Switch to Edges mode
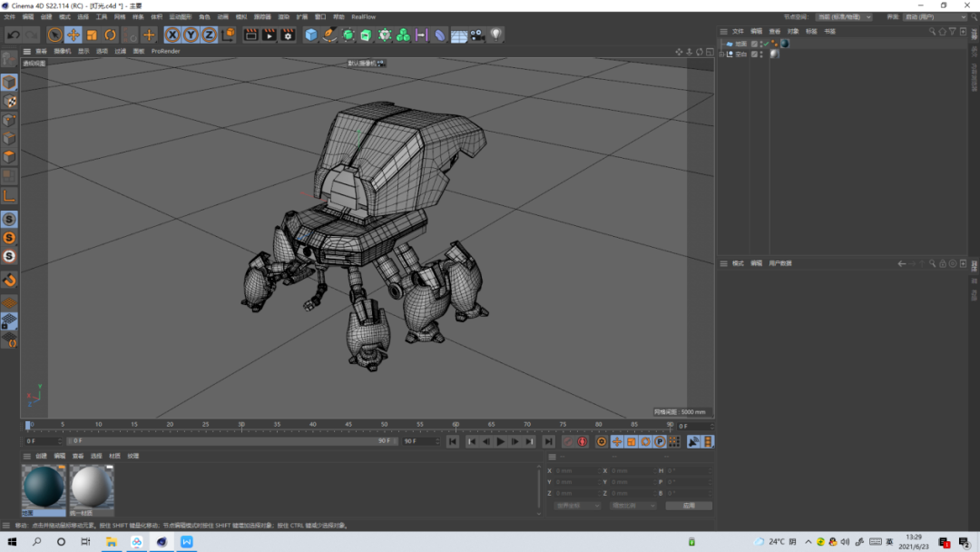Image resolution: width=980 pixels, height=552 pixels. click(9, 138)
